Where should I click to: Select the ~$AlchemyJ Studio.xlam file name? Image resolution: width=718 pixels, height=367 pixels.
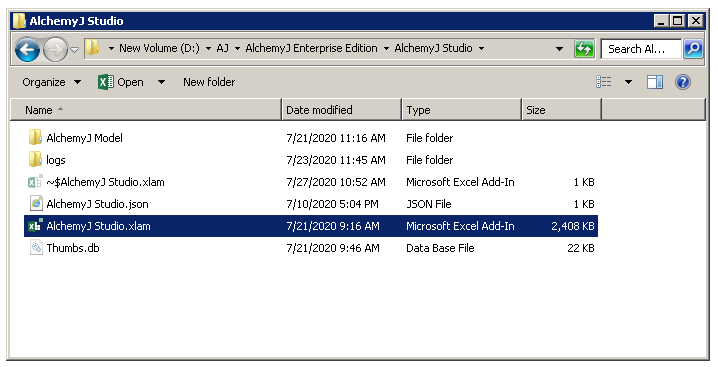coord(105,182)
